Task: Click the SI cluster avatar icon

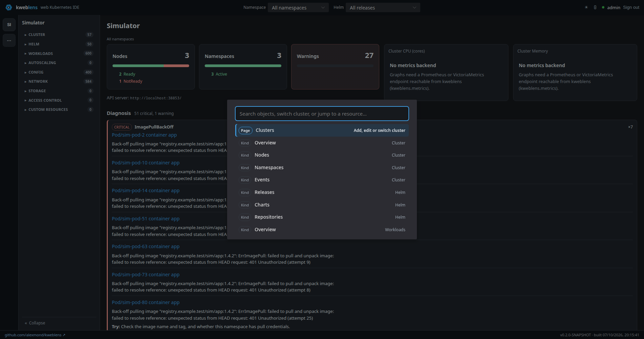Action: coord(9,24)
